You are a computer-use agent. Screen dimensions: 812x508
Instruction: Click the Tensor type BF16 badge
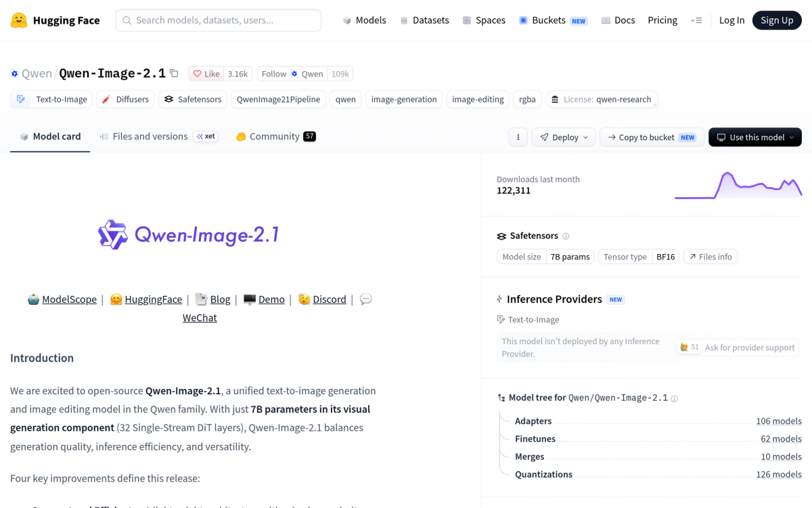(639, 257)
